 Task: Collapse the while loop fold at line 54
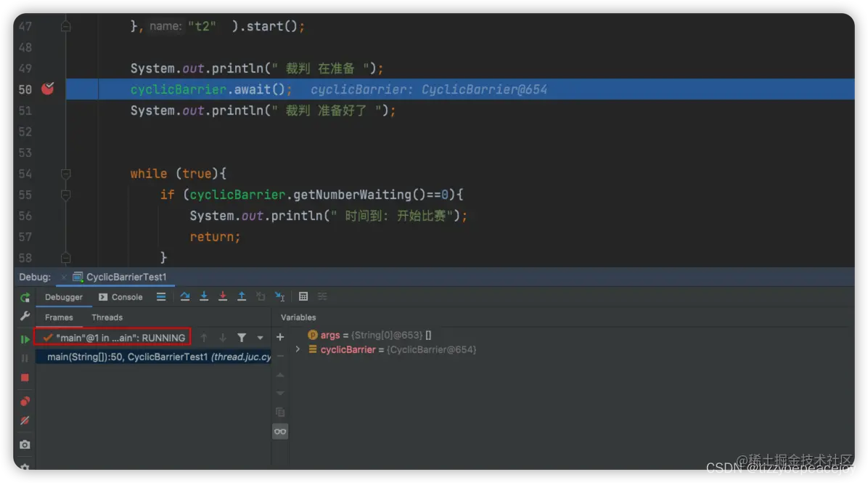[x=66, y=174]
